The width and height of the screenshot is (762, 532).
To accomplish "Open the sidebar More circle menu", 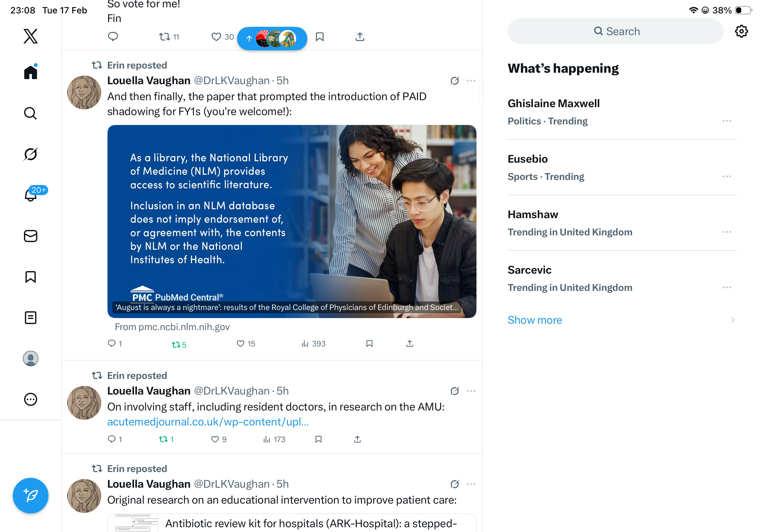I will tap(31, 399).
